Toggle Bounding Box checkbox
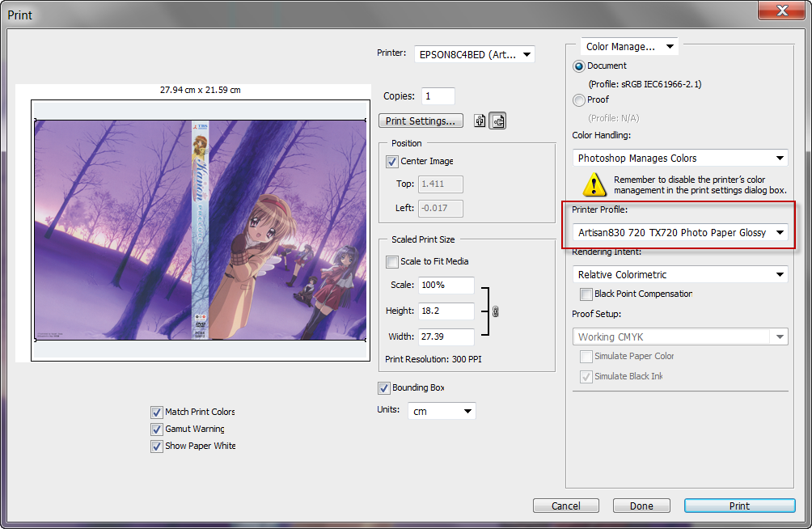Viewport: 812px width, 529px height. pos(383,387)
